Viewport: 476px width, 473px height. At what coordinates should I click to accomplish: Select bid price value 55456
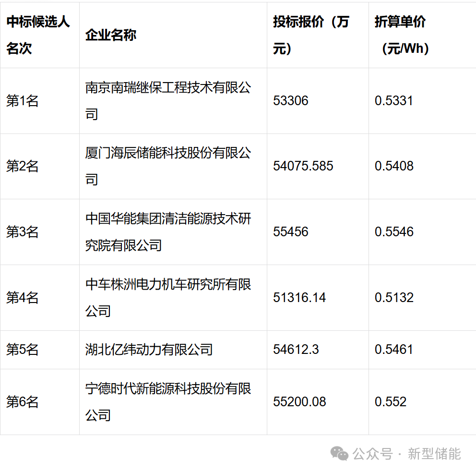click(290, 232)
